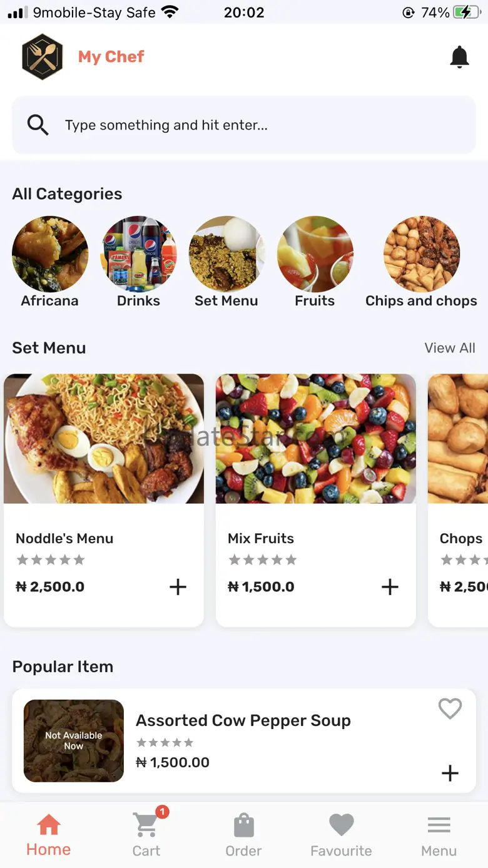Browse the Chips and chops category

[421, 255]
